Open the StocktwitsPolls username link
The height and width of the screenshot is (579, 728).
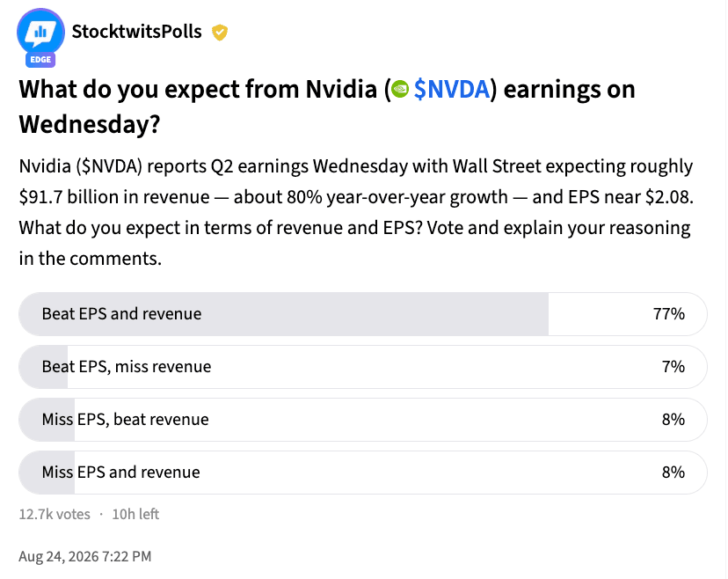(136, 32)
